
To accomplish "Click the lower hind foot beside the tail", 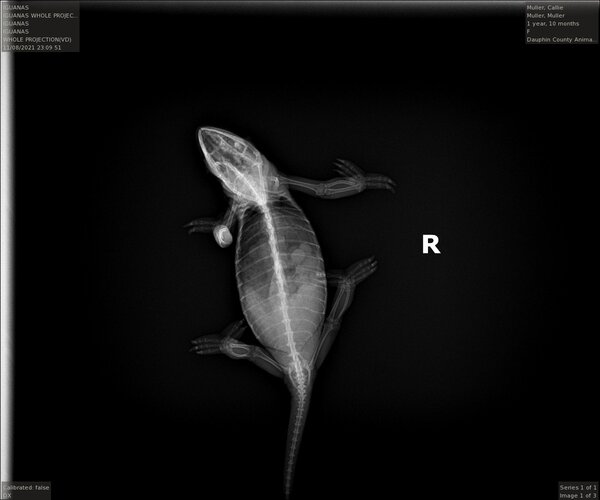I will point(206,344).
